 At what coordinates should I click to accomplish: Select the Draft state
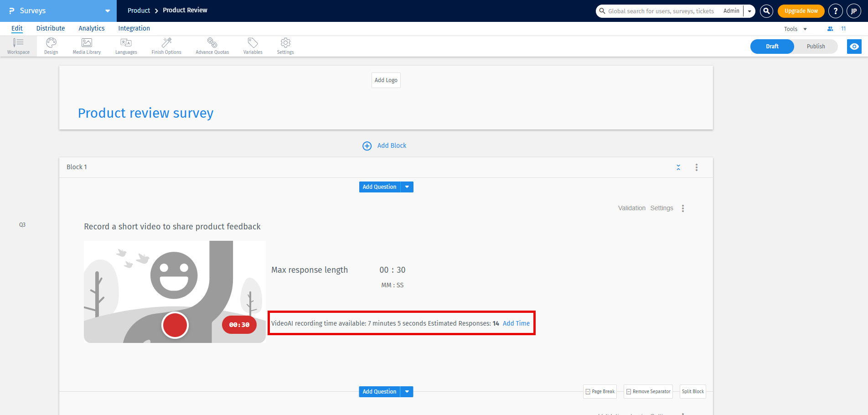[772, 46]
